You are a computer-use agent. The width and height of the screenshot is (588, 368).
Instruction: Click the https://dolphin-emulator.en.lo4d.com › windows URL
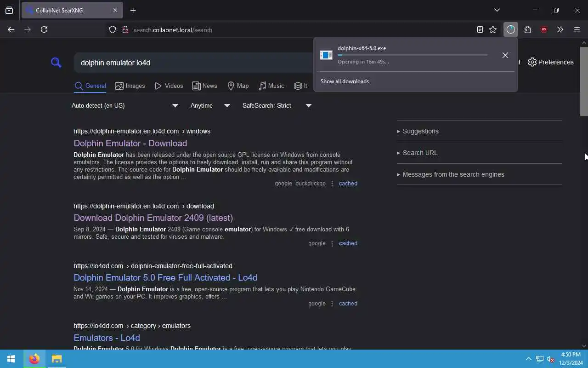pyautogui.click(x=142, y=131)
